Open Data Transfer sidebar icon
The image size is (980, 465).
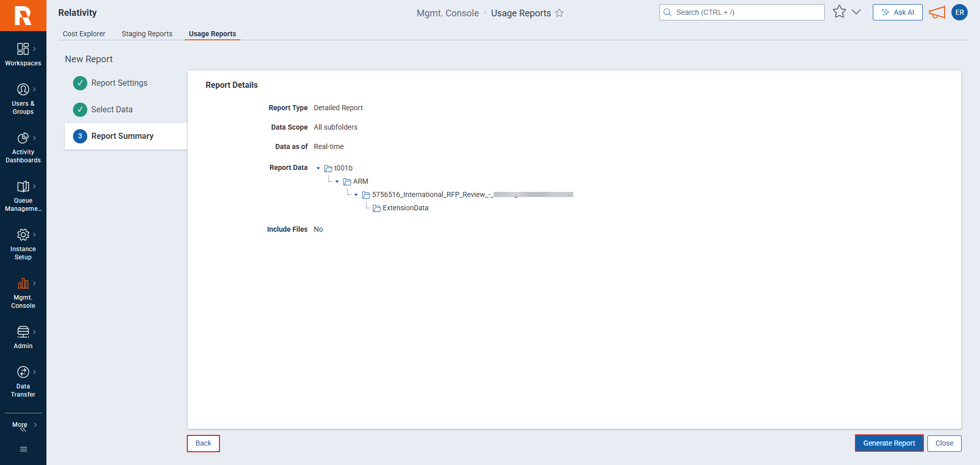point(23,372)
